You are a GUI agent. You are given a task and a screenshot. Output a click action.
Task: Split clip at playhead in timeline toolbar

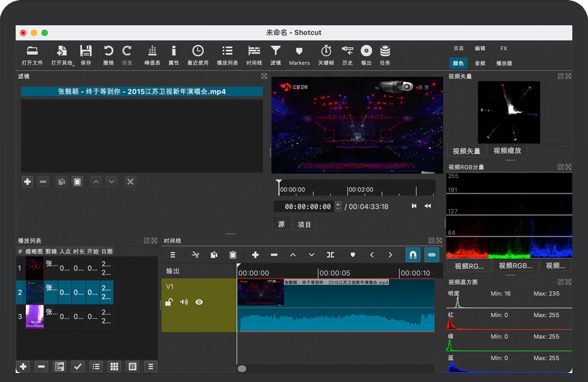(330, 255)
